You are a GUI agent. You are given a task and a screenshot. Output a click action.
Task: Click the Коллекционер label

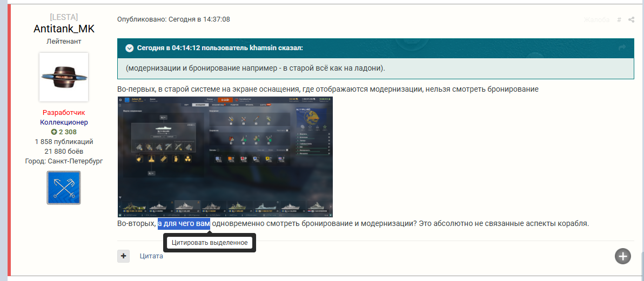(x=64, y=122)
